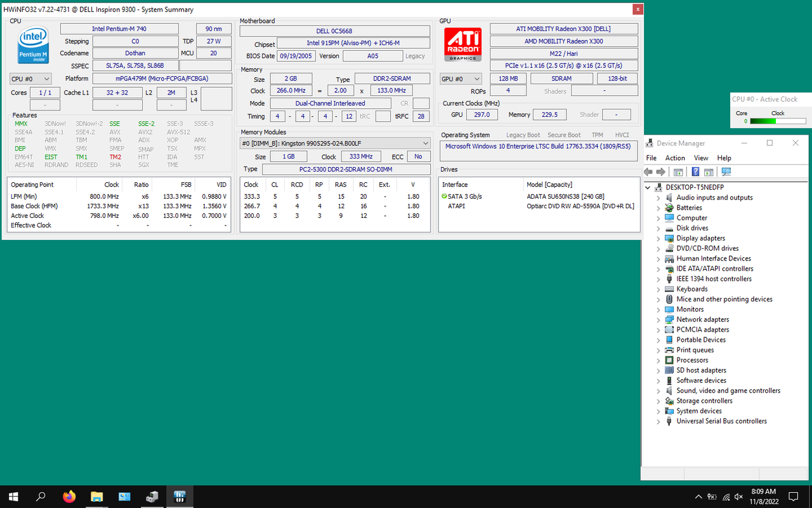Image resolution: width=812 pixels, height=508 pixels.
Task: Open the GPU #0 selector dropdown
Action: tap(461, 79)
